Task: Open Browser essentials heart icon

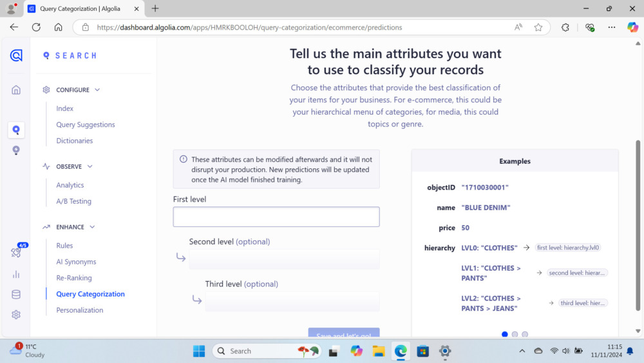Action: (x=590, y=27)
